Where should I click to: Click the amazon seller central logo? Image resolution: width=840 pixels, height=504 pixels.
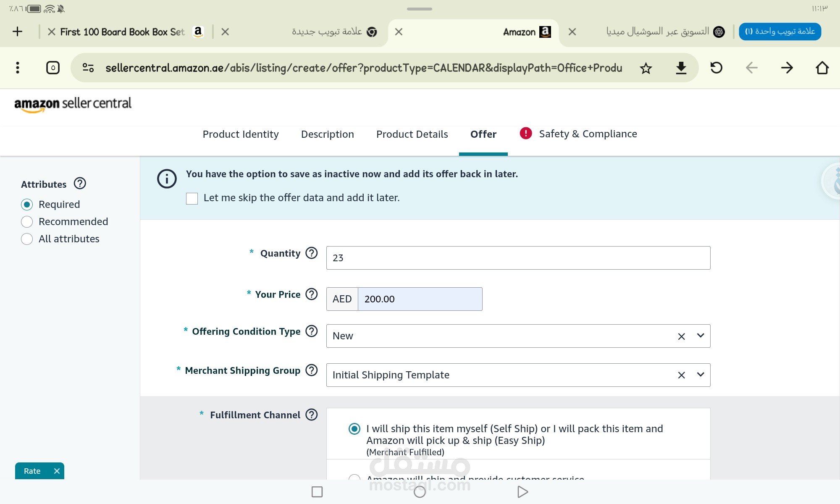73,104
